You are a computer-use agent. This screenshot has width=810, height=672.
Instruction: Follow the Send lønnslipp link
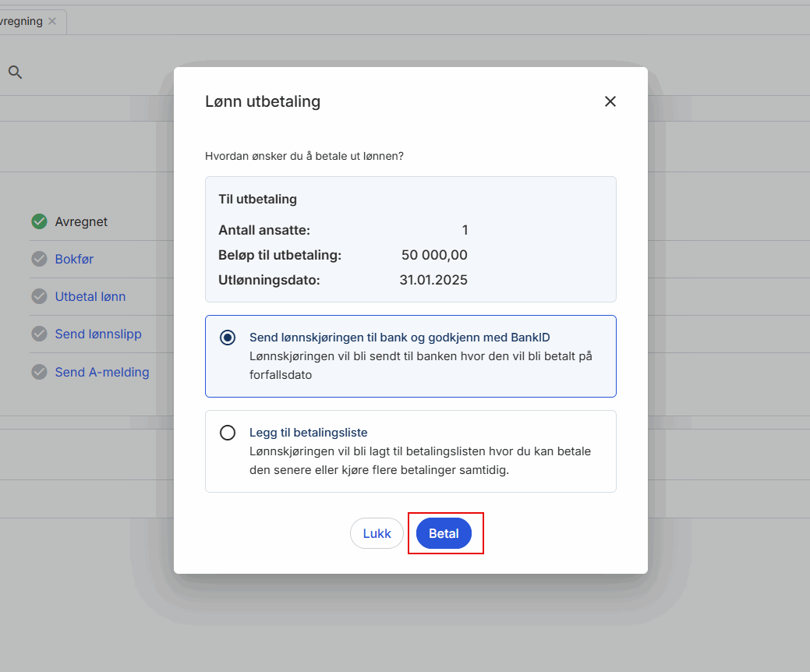[98, 334]
